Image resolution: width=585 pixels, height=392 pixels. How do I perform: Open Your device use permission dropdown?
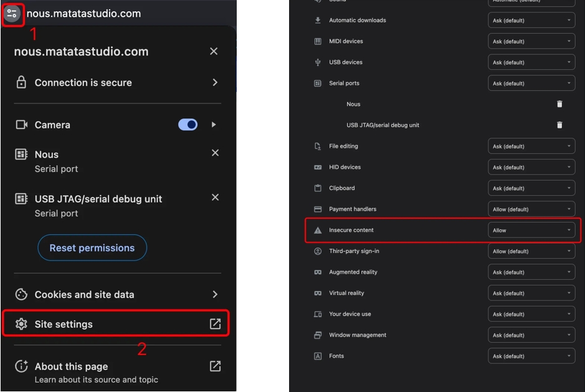[531, 314]
